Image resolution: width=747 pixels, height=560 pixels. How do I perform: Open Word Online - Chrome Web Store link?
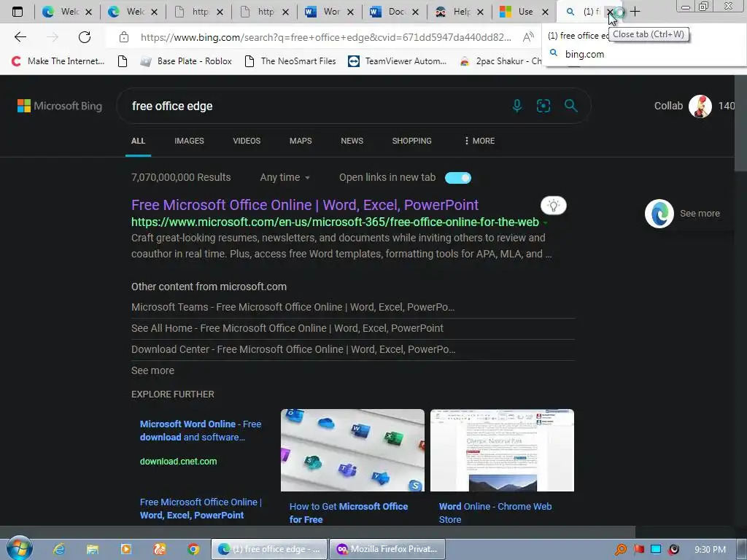495,513
